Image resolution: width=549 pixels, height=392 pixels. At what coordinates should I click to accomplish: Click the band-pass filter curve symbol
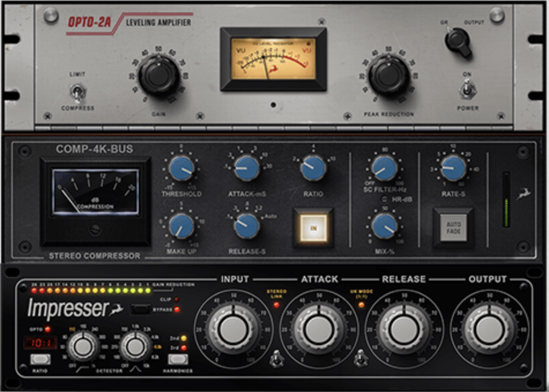[136, 368]
